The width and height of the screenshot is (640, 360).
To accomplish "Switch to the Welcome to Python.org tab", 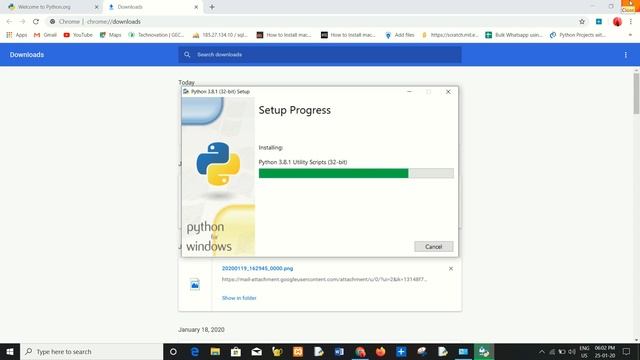I will coord(44,7).
